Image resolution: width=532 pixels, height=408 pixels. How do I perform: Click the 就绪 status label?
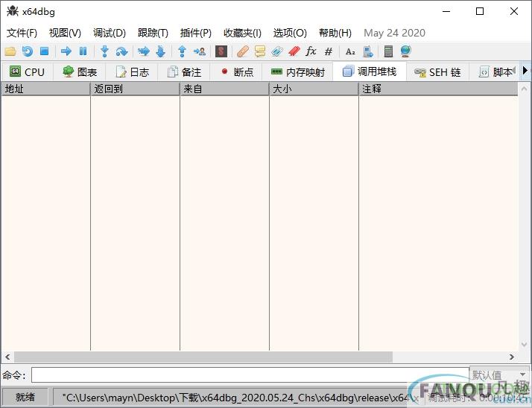[x=25, y=397]
